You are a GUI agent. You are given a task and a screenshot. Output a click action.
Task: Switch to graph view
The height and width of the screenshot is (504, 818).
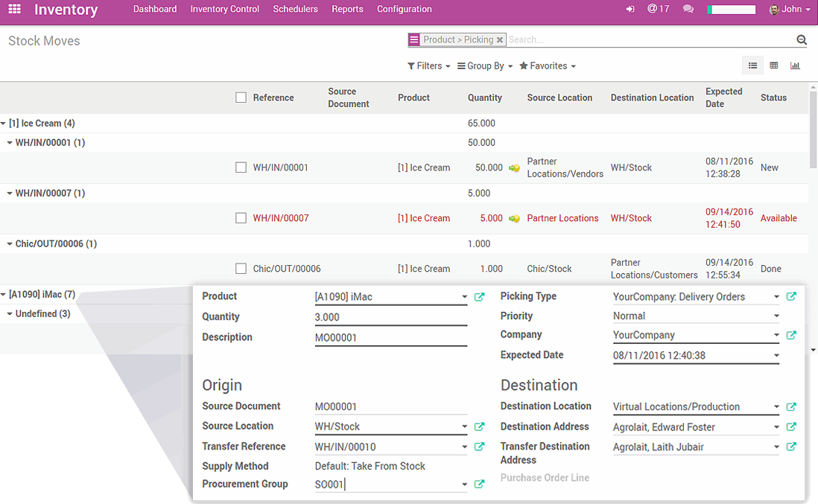click(x=795, y=66)
